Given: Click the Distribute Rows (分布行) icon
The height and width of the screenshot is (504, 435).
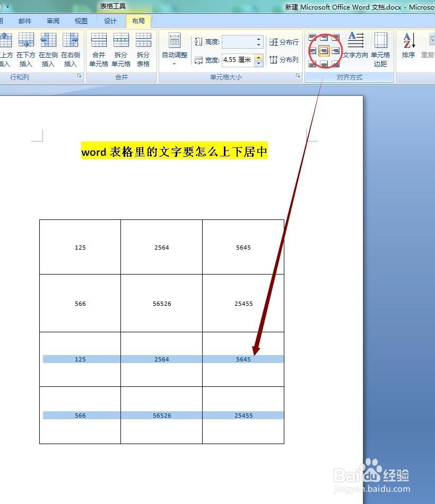Looking at the screenshot, I should [284, 42].
